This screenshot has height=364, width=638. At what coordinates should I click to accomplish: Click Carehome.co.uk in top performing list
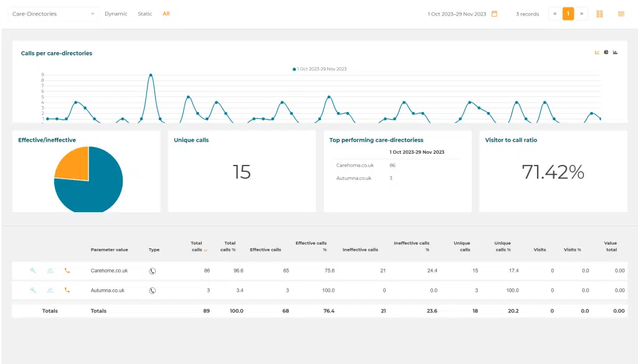tap(355, 166)
